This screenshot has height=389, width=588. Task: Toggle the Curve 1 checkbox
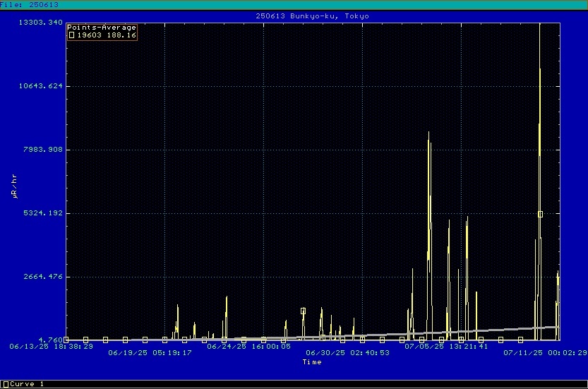coord(4,384)
